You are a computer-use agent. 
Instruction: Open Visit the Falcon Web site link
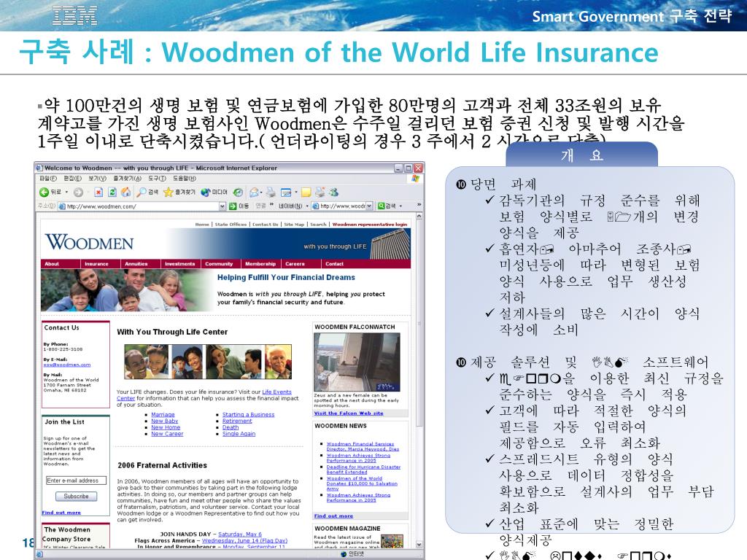[x=348, y=413]
